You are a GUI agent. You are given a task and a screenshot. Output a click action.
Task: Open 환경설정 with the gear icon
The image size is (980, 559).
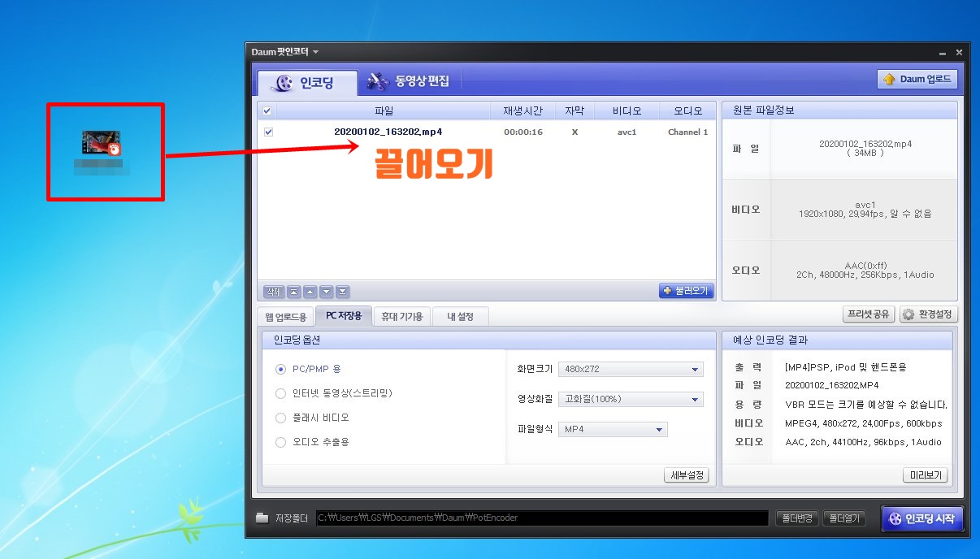[x=928, y=314]
